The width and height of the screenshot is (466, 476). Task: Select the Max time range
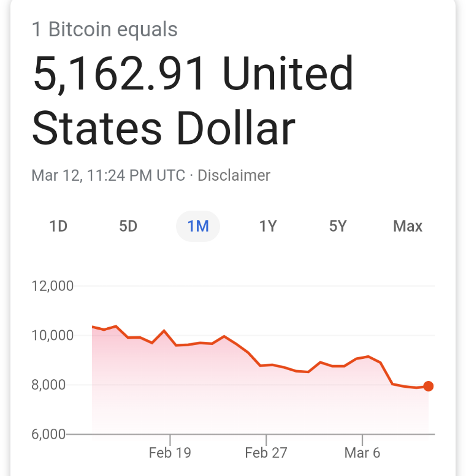[408, 227]
